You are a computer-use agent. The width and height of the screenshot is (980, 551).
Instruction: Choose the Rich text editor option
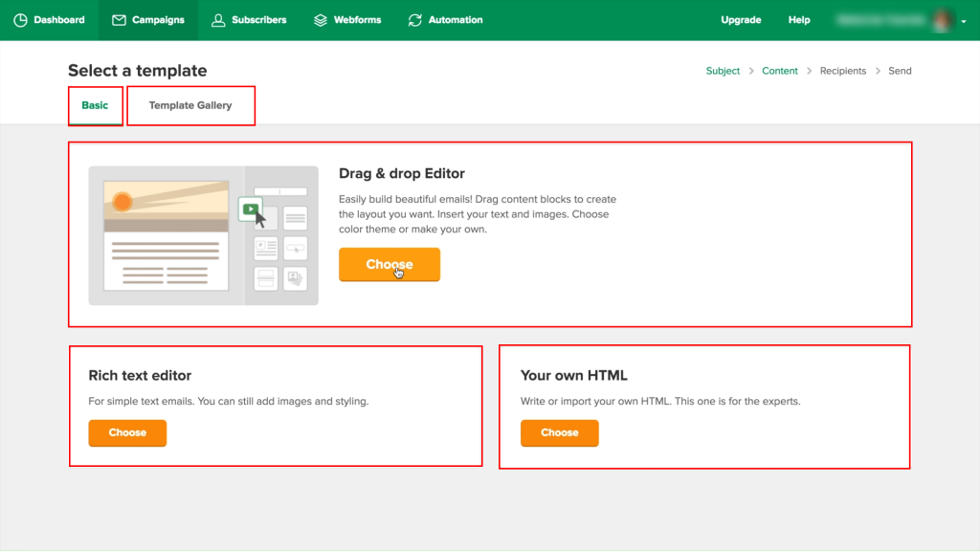coord(127,433)
